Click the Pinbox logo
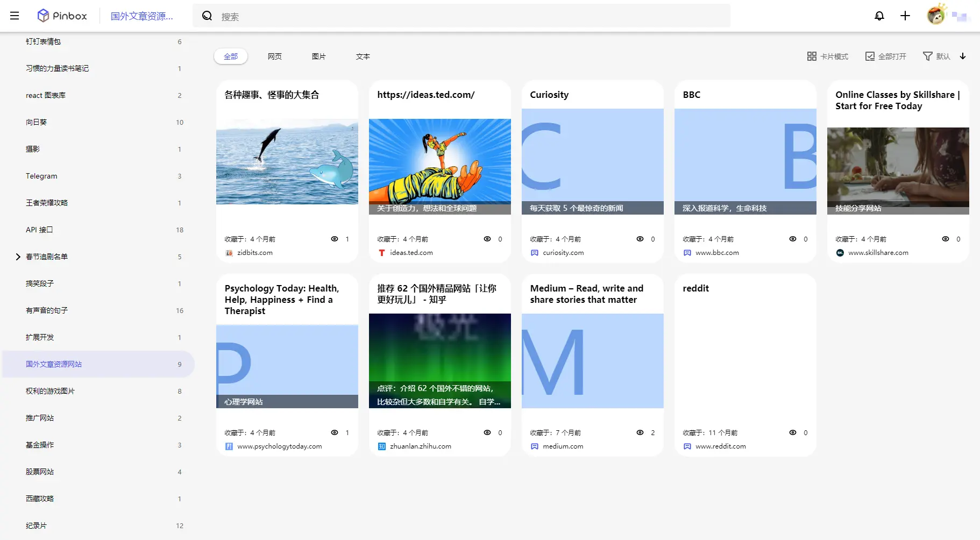Viewport: 980px width, 540px height. point(62,16)
